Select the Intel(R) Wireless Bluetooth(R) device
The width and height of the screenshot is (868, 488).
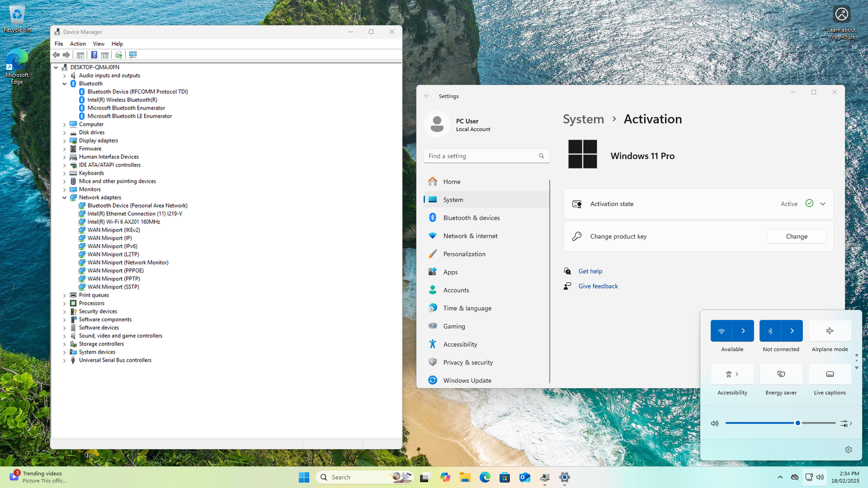click(x=122, y=100)
